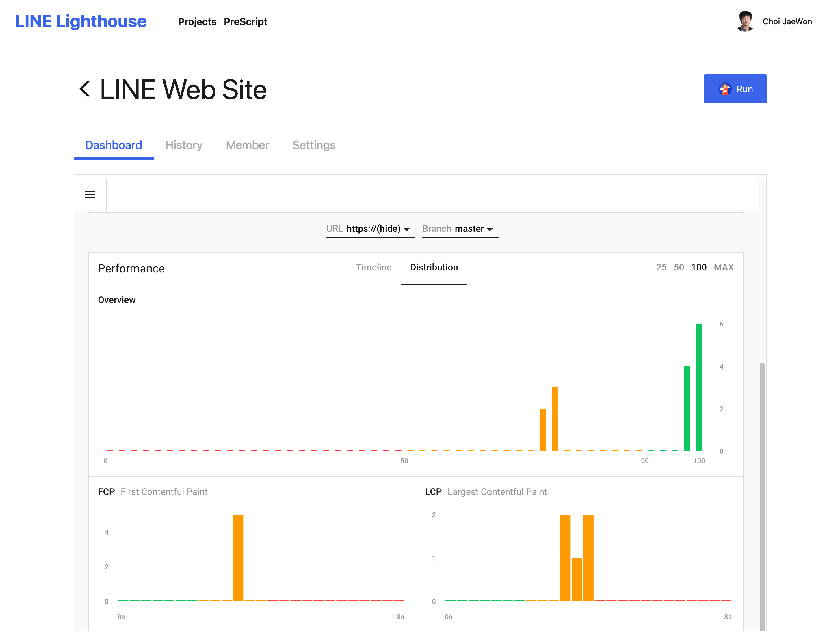Viewport: 840px width, 631px height.
Task: Start a new audit with Run button
Action: click(735, 88)
